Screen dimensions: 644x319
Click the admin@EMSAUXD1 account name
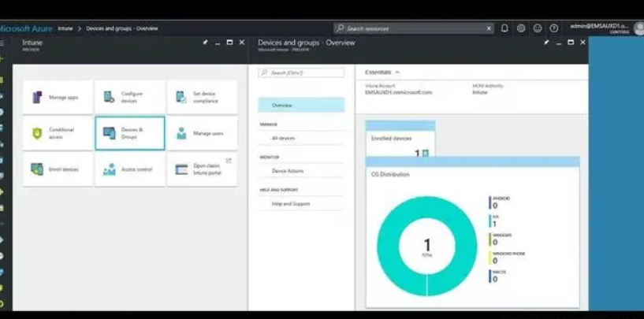tap(599, 26)
